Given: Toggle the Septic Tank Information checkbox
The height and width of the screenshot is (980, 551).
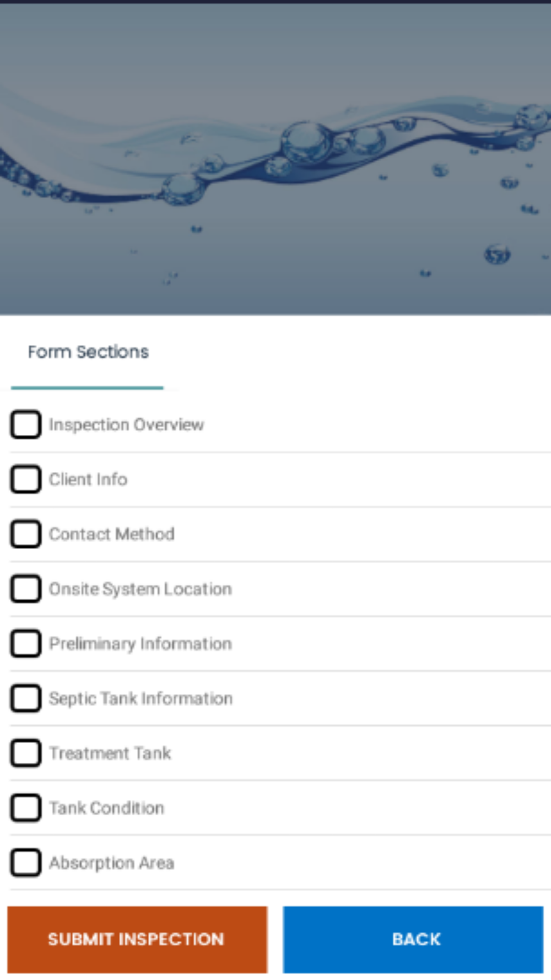Looking at the screenshot, I should coord(25,698).
